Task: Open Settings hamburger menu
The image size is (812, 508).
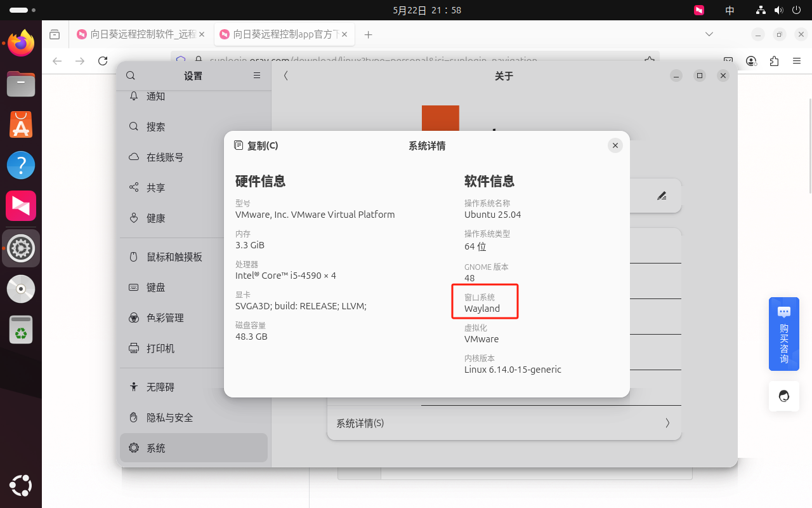Action: [x=257, y=76]
